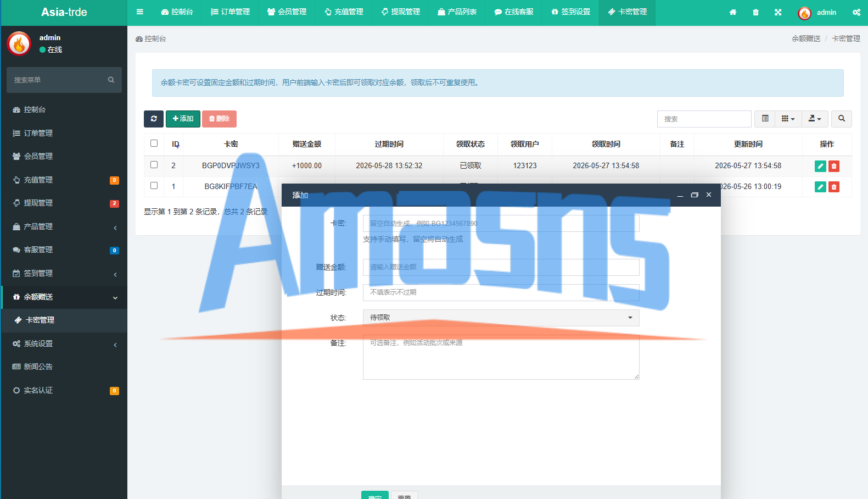This screenshot has height=499, width=868.
Task: Expand the 产品管理 sidebar menu
Action: pos(64,226)
